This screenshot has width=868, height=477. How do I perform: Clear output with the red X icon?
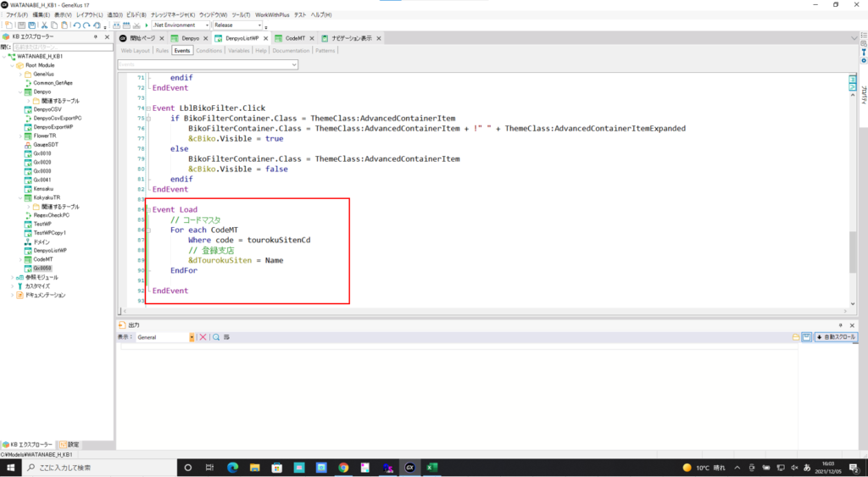point(203,337)
